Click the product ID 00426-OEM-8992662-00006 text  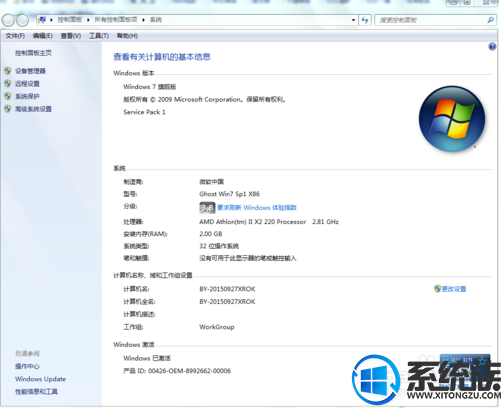tap(177, 371)
